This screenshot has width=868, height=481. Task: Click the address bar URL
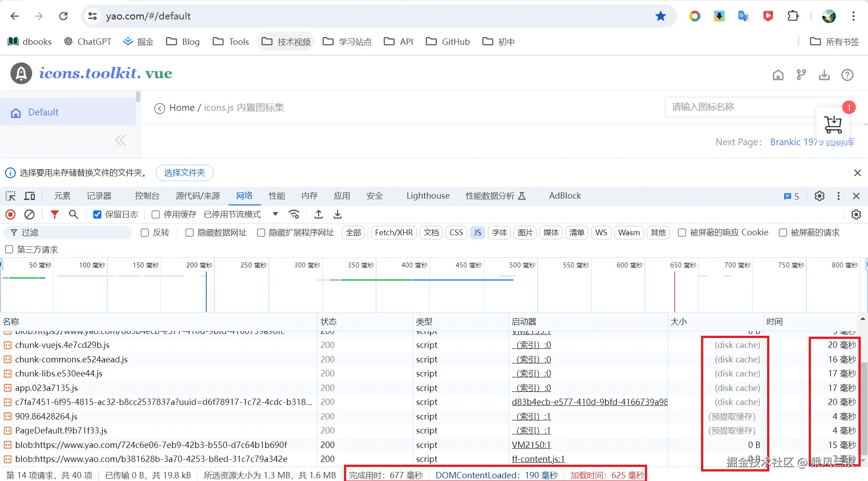pos(148,16)
